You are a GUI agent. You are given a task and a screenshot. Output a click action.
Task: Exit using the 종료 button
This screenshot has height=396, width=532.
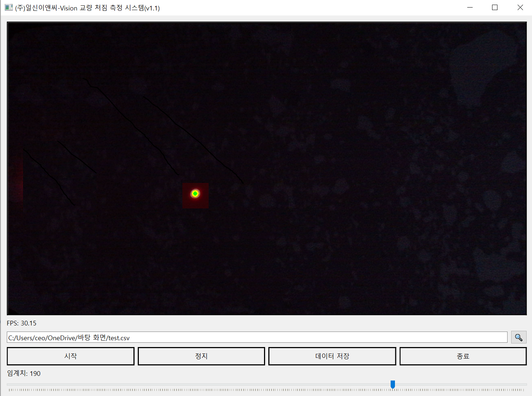pyautogui.click(x=463, y=356)
